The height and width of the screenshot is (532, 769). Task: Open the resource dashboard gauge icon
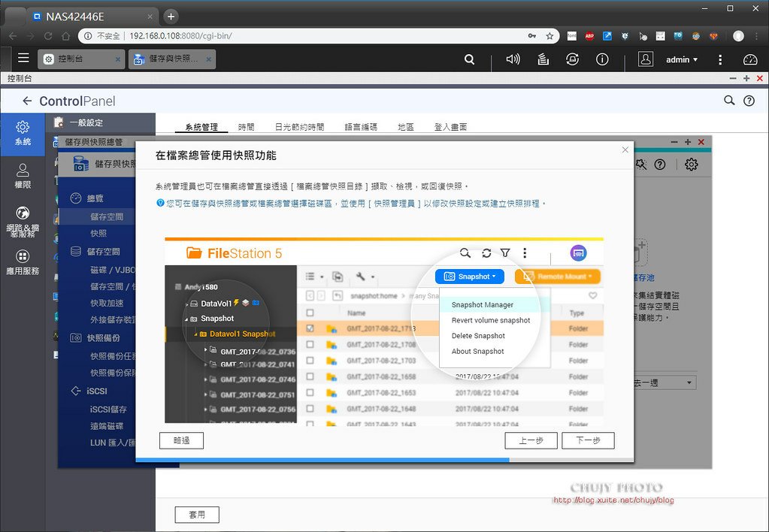(750, 59)
